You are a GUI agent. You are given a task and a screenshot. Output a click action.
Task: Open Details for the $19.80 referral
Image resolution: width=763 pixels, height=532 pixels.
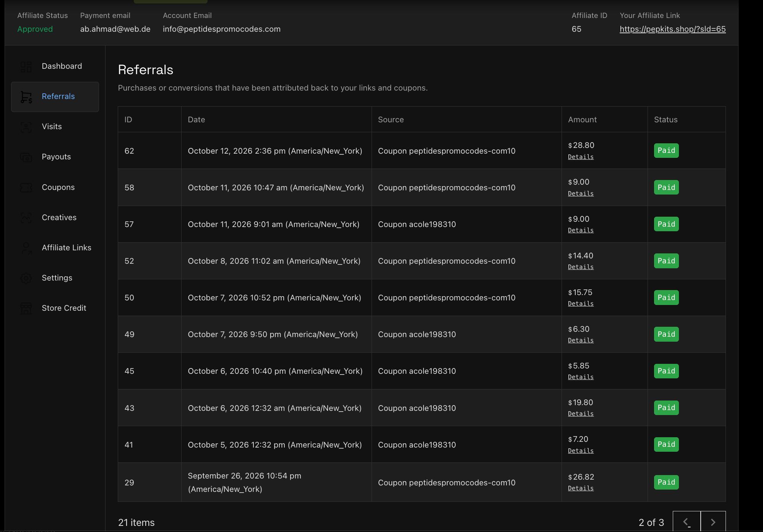(581, 414)
